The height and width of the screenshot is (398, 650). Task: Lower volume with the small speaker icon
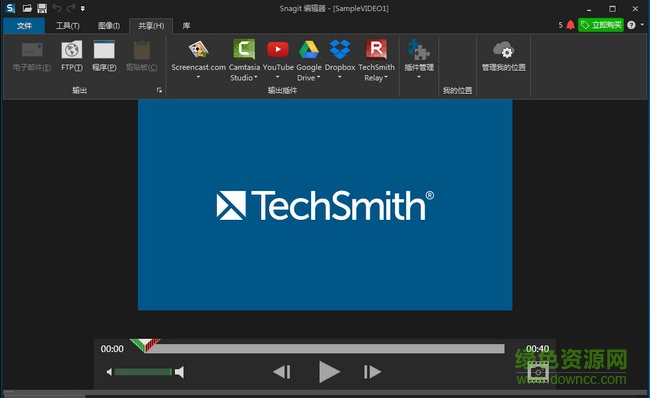[109, 372]
